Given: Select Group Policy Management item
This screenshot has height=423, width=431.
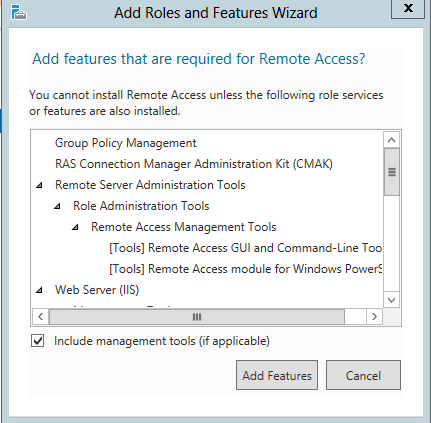Looking at the screenshot, I should (x=126, y=143).
